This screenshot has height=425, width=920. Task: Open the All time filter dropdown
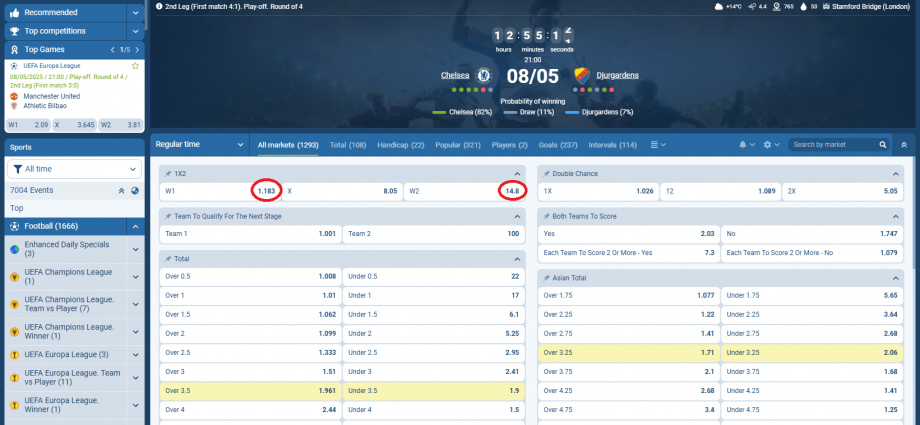point(75,169)
